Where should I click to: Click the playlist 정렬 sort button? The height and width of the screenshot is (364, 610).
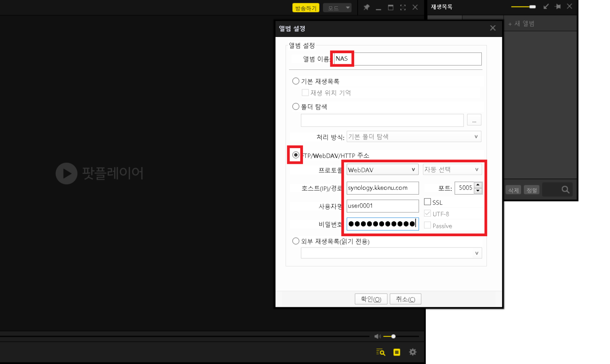point(531,190)
